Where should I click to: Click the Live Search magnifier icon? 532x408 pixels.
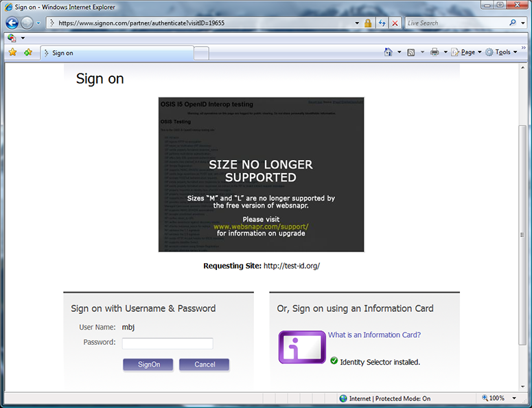(513, 23)
